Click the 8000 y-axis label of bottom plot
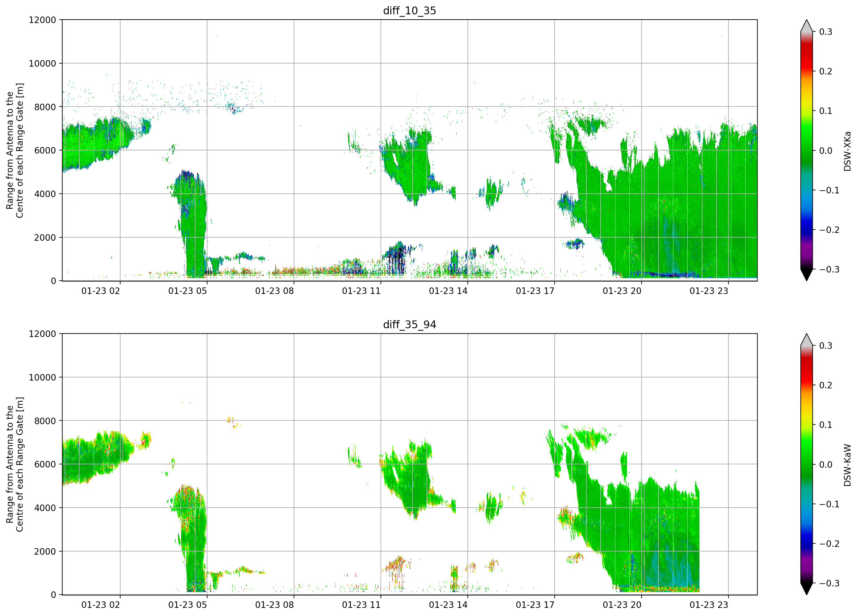Screen dimensions: 858x616 tap(45, 421)
